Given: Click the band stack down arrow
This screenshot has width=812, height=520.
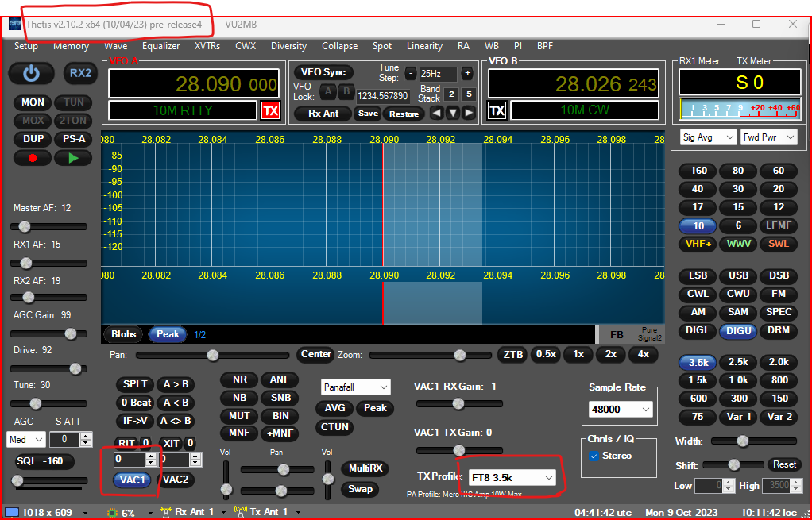Looking at the screenshot, I should pos(453,114).
